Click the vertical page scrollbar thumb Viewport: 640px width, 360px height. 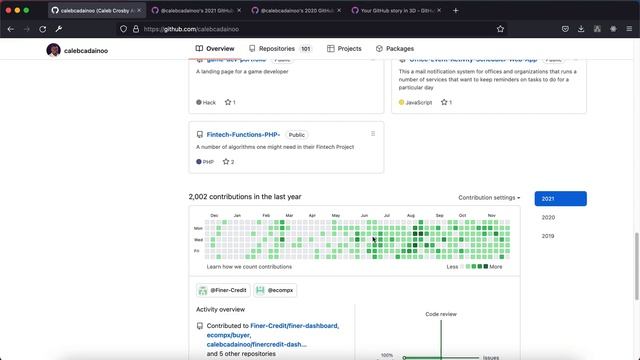(x=637, y=266)
